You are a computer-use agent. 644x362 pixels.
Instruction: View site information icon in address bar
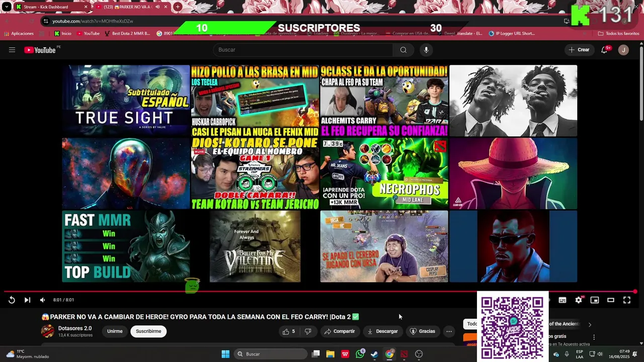coord(46,21)
